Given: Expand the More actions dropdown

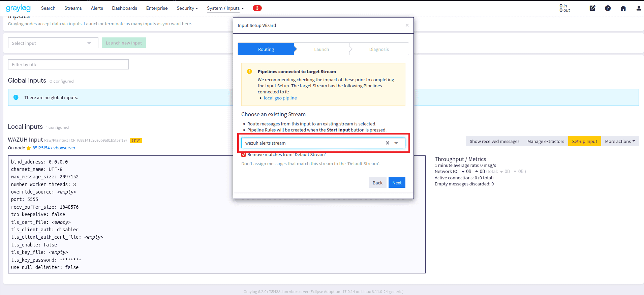Looking at the screenshot, I should pos(620,141).
